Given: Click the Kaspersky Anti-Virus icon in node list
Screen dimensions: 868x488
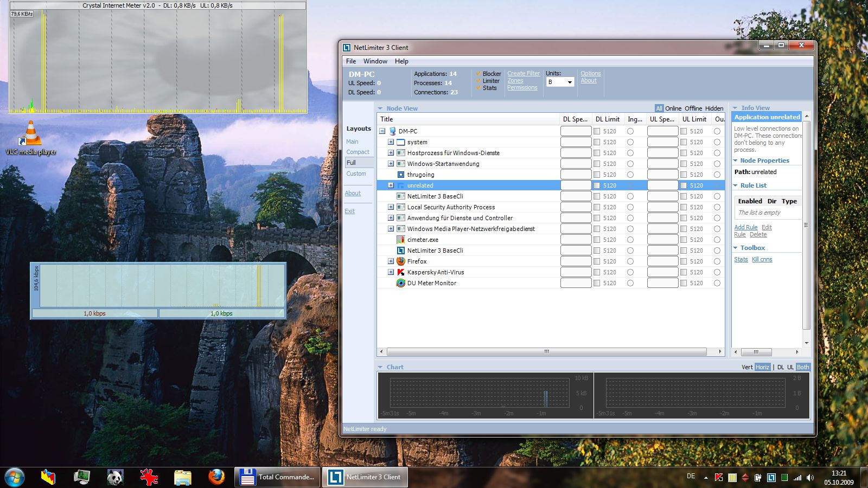Looking at the screenshot, I should click(x=401, y=272).
